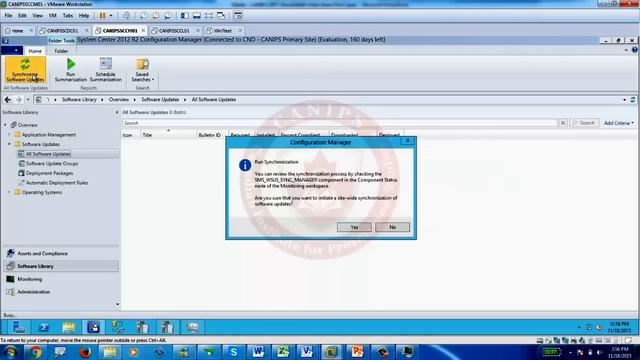Open the blue application menu dropdown
This screenshot has height=360, width=640.
coord(12,51)
